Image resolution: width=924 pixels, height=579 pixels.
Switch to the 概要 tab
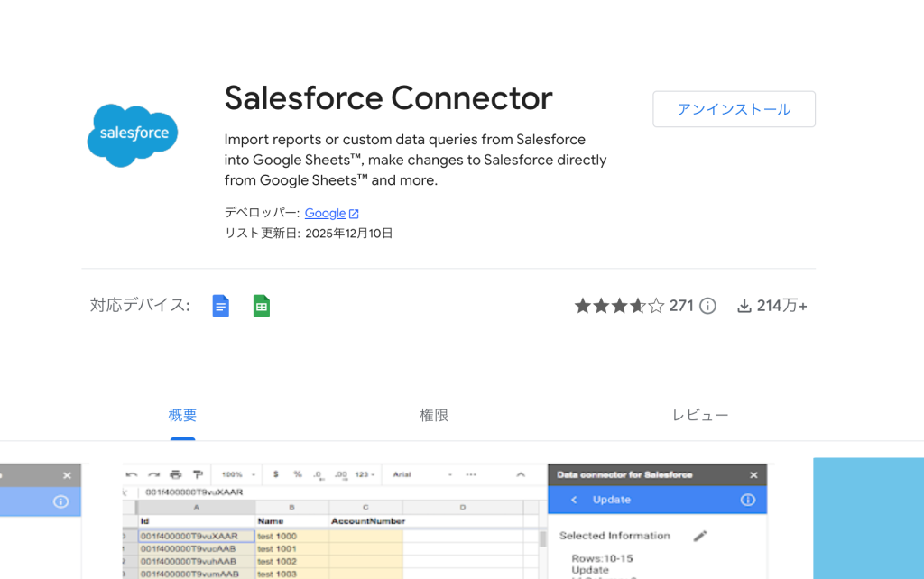click(x=182, y=415)
